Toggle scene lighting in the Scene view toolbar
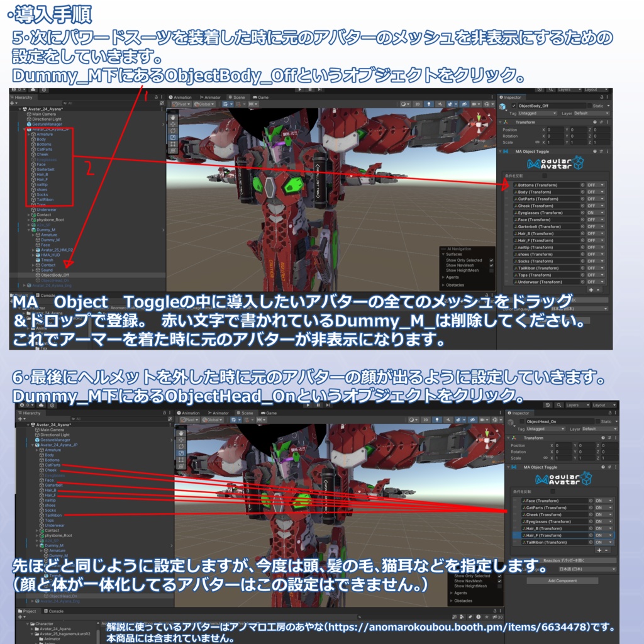Screen dimensions: 644x644 tap(429, 104)
